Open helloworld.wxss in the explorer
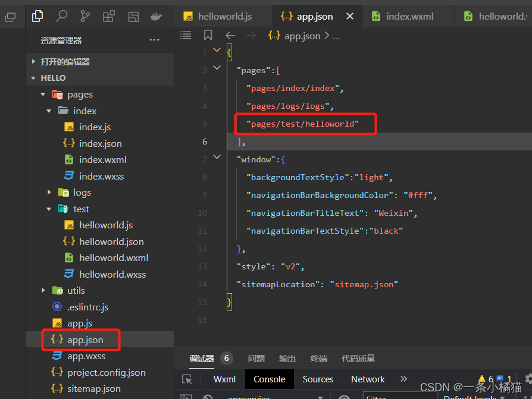This screenshot has height=399, width=532. [112, 274]
